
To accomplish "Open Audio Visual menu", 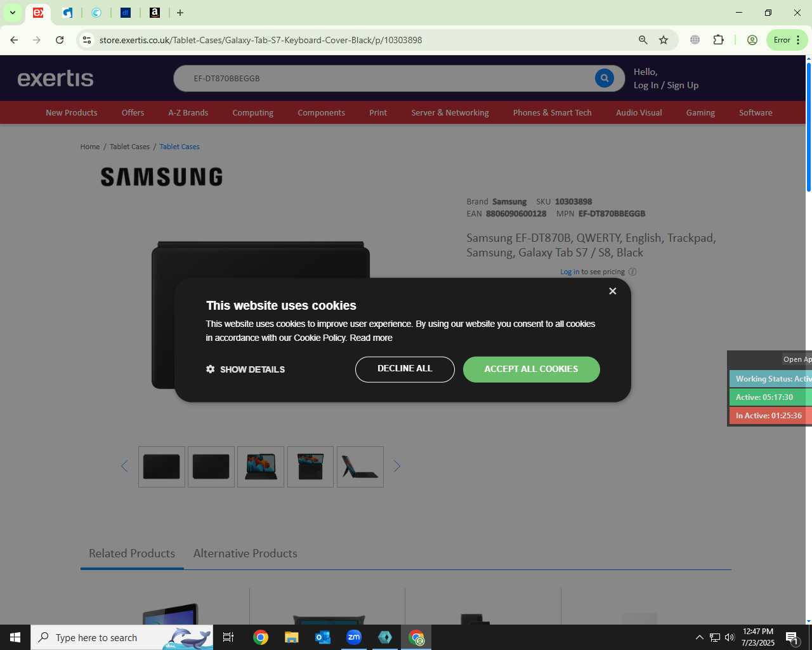I will point(639,112).
